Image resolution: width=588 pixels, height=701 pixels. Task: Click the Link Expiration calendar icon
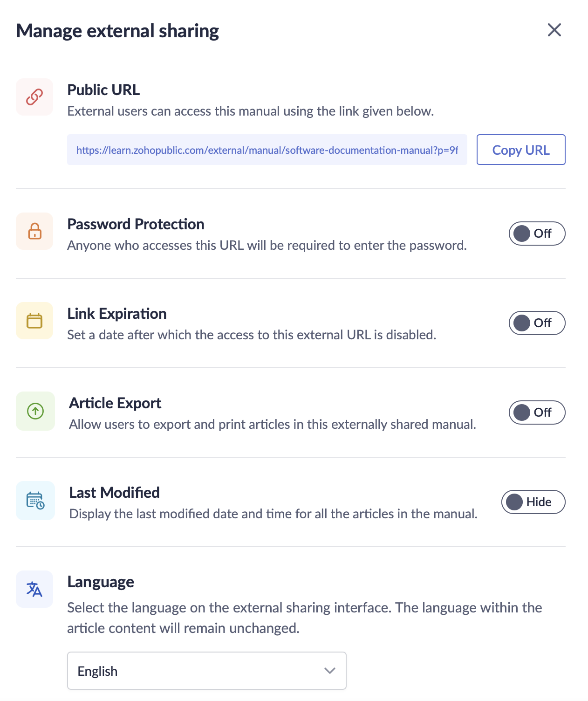(34, 321)
